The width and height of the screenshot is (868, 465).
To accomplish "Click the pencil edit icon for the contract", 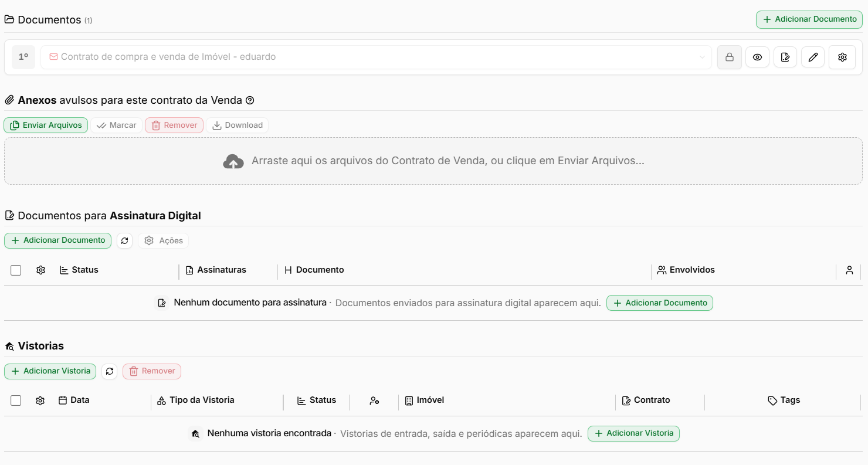I will point(813,57).
